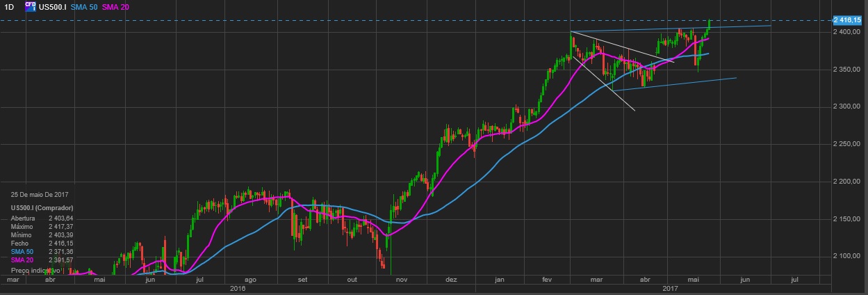Click the 'ago' month on time axis

251,280
